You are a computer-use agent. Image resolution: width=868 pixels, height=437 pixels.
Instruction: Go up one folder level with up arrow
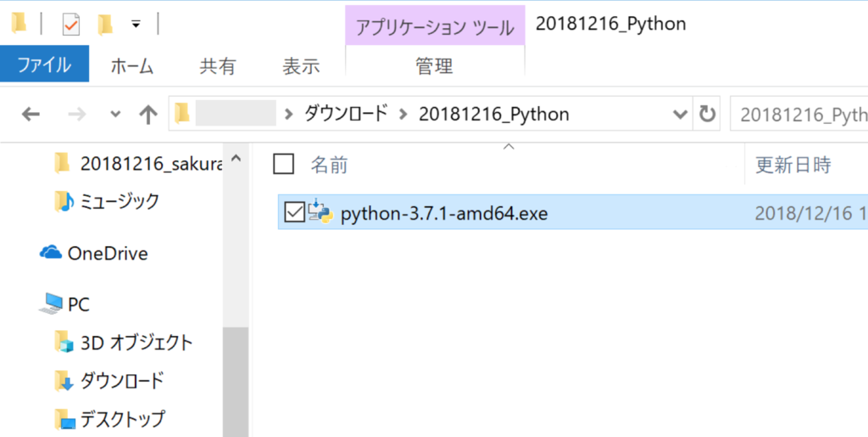pyautogui.click(x=147, y=115)
